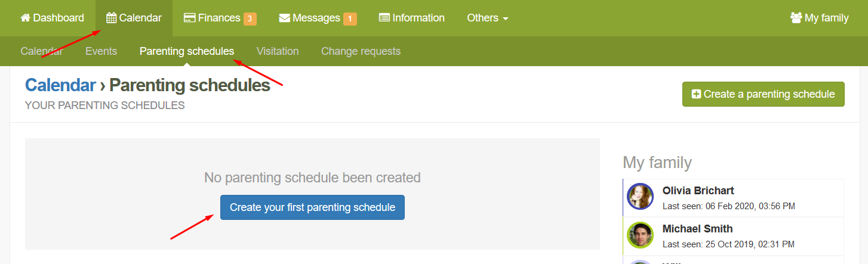
Task: Click Create a parenting schedule button
Action: (763, 94)
